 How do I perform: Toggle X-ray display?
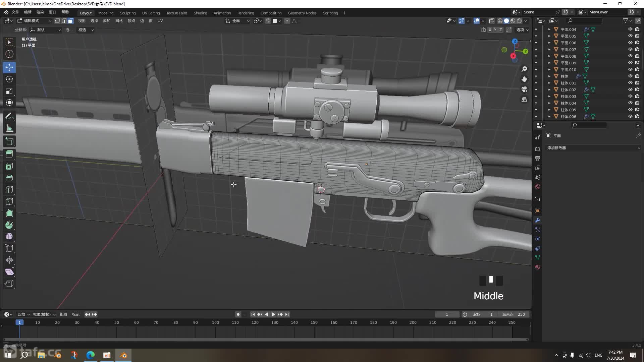tap(492, 21)
